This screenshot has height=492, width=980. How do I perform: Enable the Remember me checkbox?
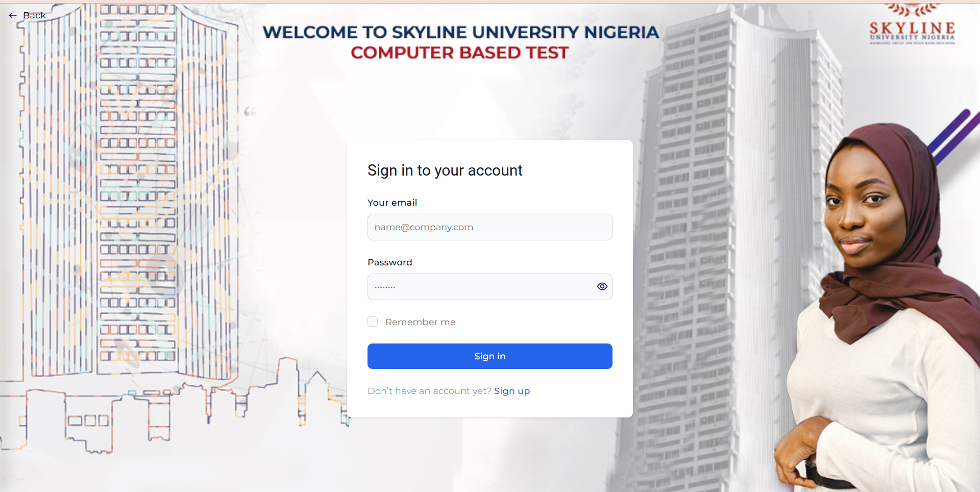tap(373, 322)
